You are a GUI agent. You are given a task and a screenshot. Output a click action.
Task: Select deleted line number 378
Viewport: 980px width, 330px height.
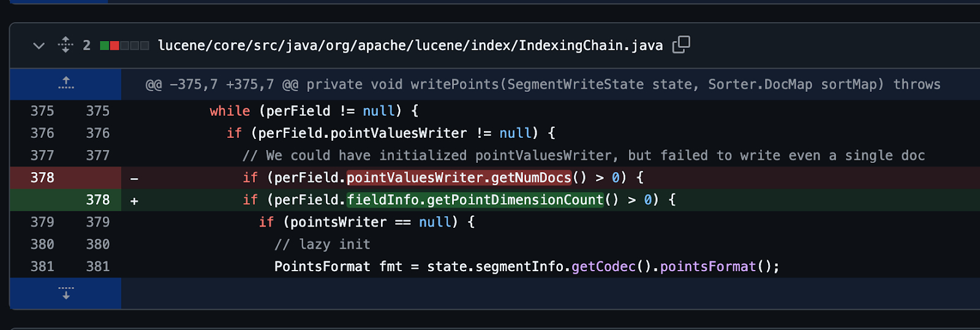tap(42, 178)
